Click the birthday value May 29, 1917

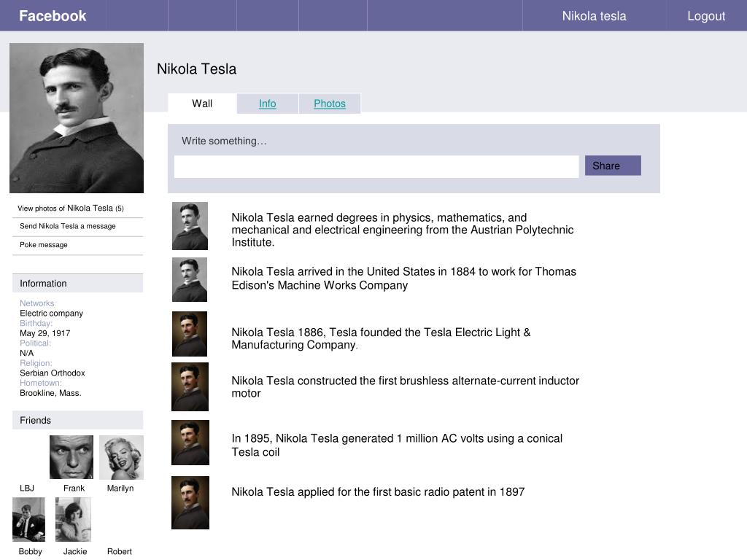44,333
